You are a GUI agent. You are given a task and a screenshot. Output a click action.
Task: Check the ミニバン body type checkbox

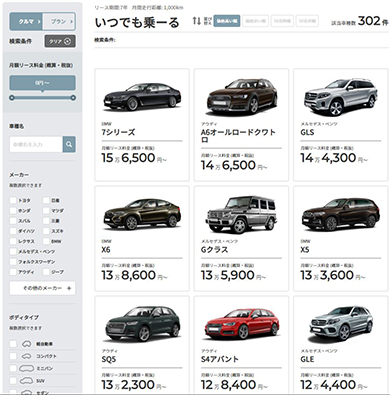[13, 368]
